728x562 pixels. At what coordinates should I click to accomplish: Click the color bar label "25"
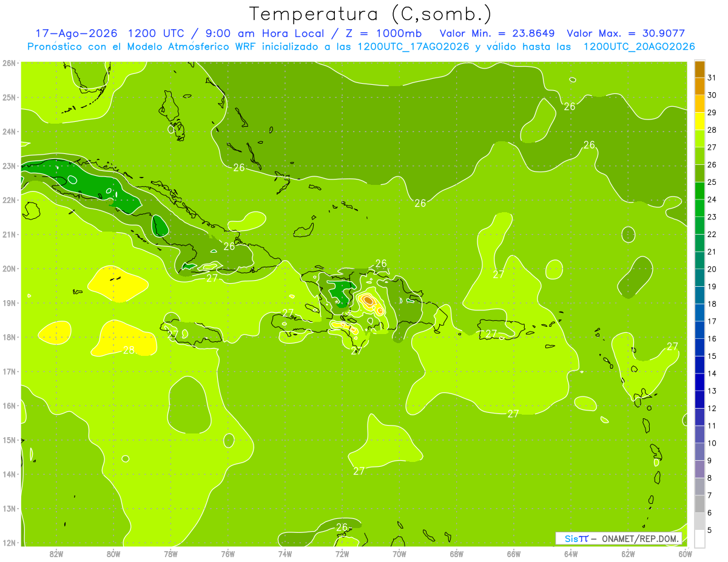tap(712, 182)
